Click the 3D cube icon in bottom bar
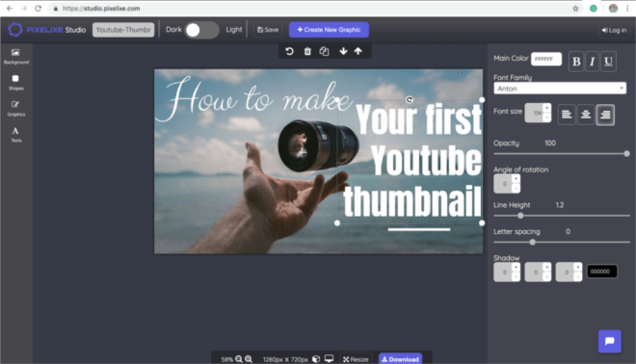The image size is (636, 364). point(316,359)
